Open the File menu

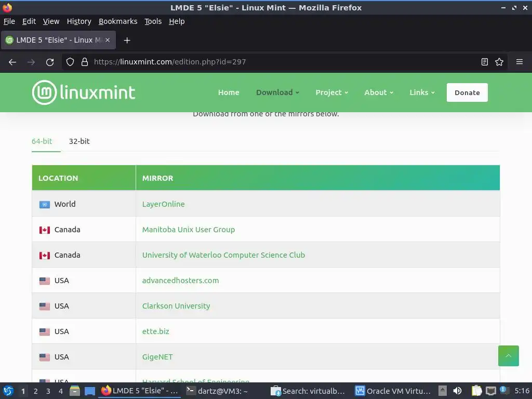coord(9,21)
